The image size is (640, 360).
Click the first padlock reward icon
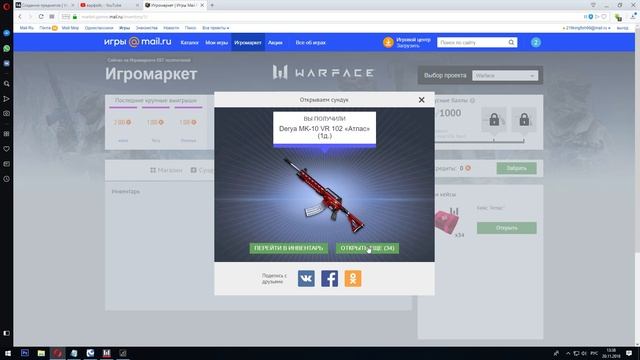tap(494, 120)
